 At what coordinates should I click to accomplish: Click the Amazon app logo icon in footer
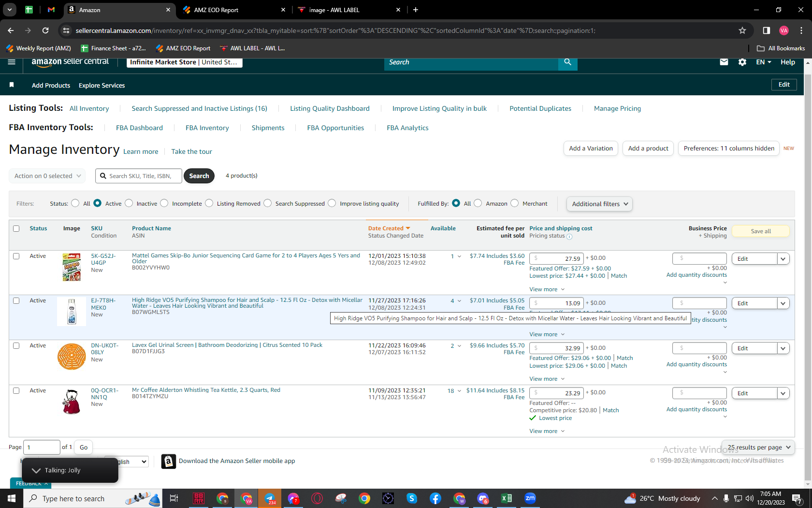(168, 461)
